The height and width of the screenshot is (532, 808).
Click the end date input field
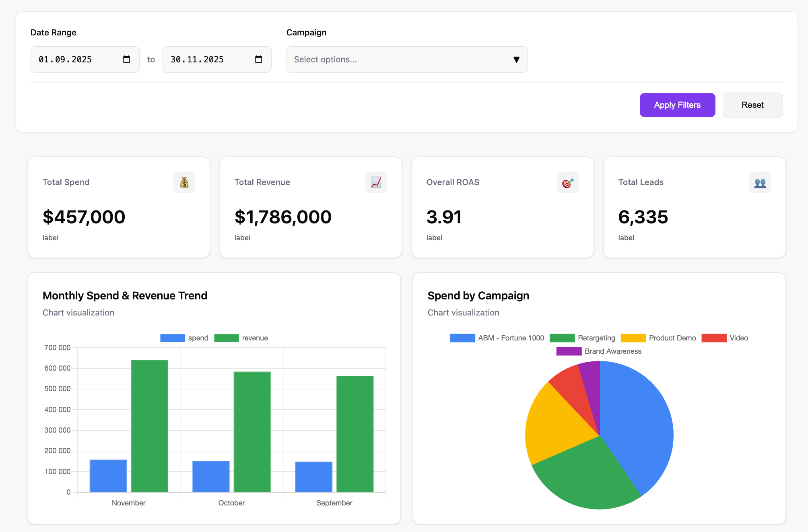(209, 59)
